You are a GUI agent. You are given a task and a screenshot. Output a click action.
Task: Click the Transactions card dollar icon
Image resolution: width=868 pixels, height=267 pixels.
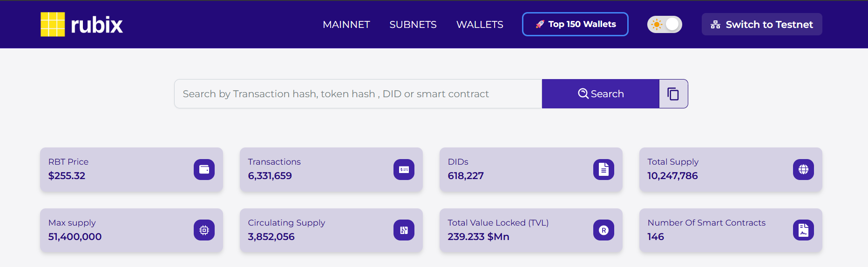coord(404,169)
